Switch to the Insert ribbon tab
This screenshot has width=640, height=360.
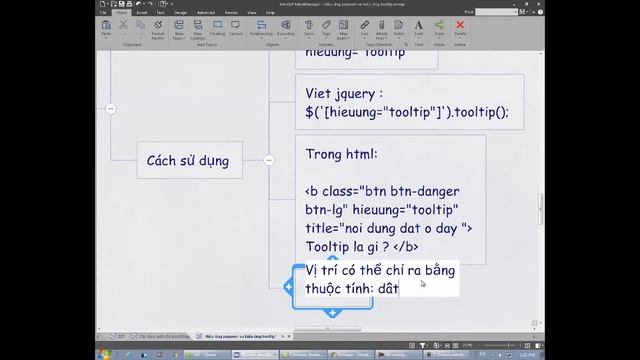coord(141,13)
